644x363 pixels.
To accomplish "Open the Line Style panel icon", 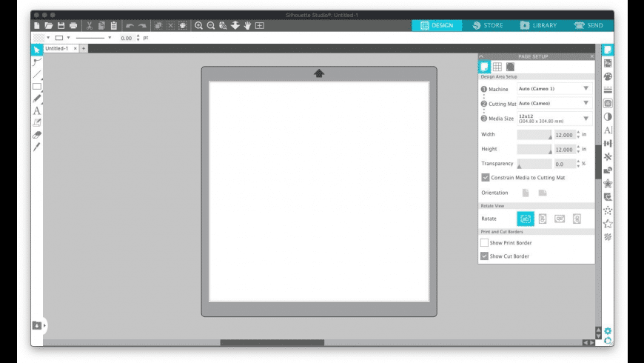I will pos(608,90).
